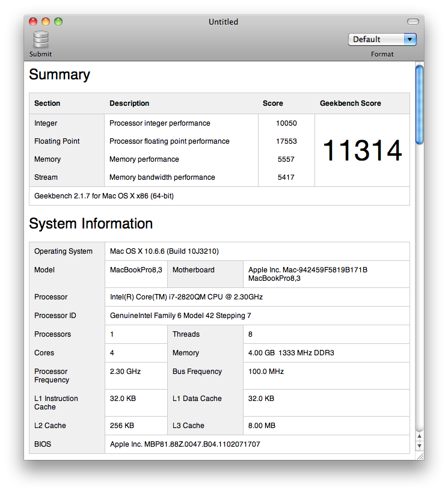Click the Geekbench score 11314
448x493 pixels.
point(362,150)
